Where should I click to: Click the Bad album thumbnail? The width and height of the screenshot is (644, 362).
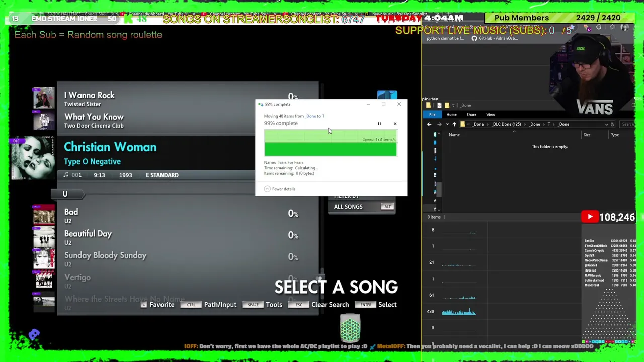pos(44,216)
